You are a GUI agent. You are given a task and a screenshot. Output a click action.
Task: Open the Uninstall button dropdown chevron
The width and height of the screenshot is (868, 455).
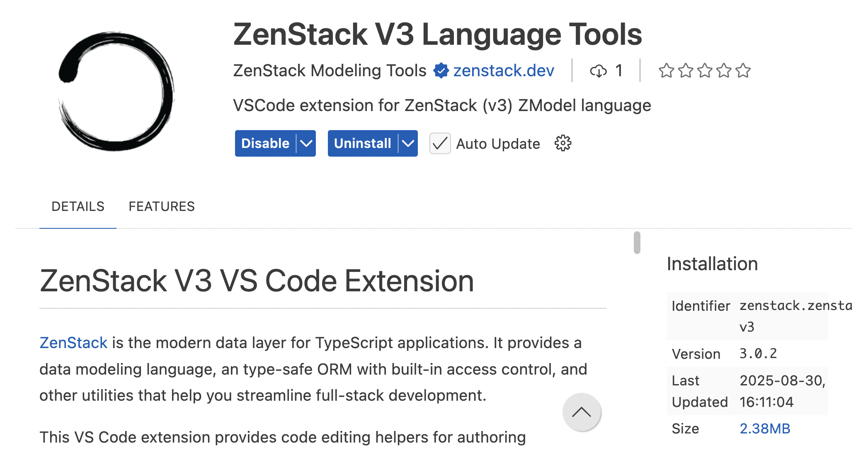tap(408, 143)
